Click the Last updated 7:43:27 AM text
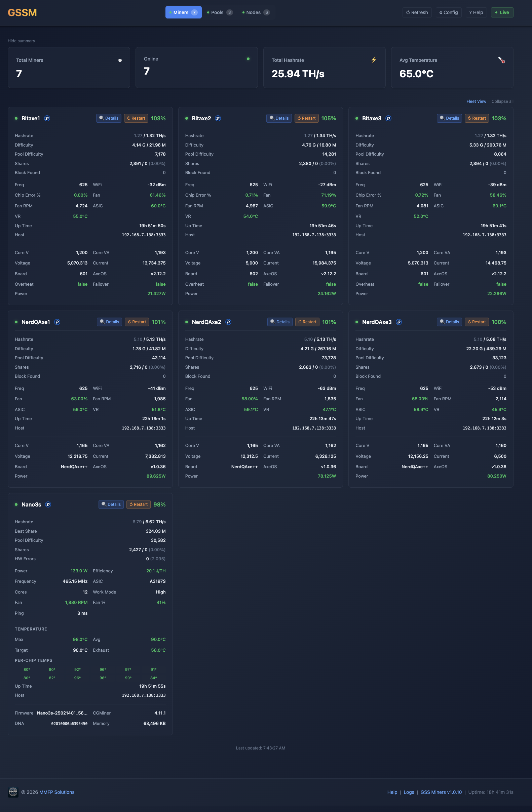The width and height of the screenshot is (532, 812). pyautogui.click(x=261, y=748)
